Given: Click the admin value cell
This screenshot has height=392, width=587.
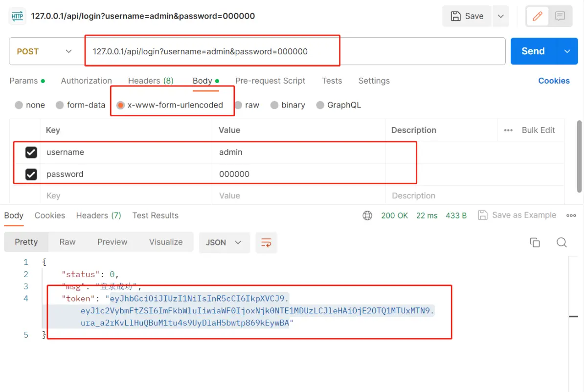Looking at the screenshot, I should pyautogui.click(x=299, y=152).
